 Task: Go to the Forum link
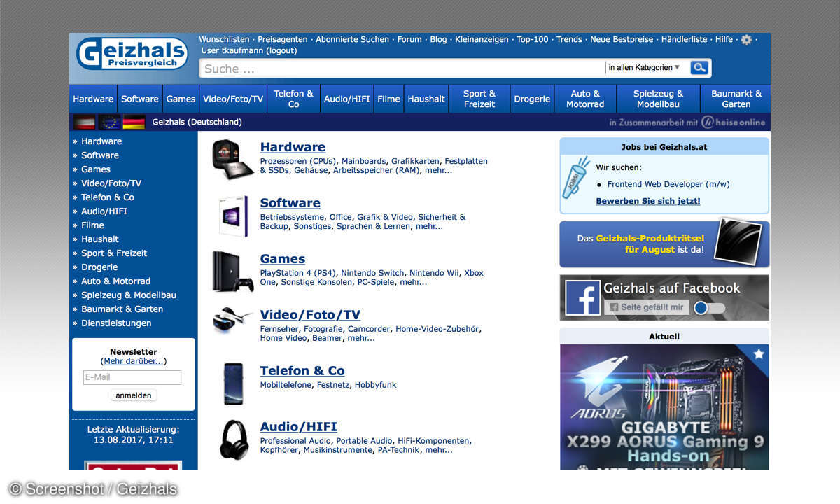coord(409,40)
